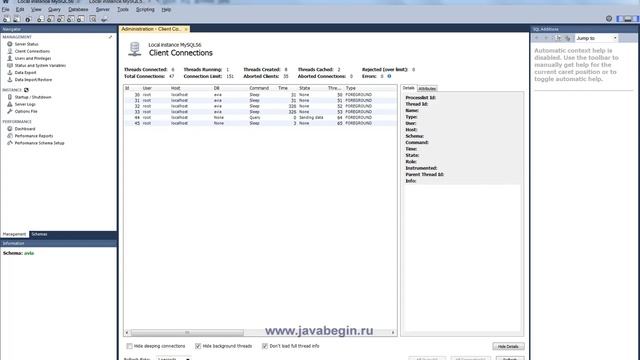Image resolution: width=640 pixels, height=360 pixels.
Task: Open the Query menu
Action: [54, 9]
